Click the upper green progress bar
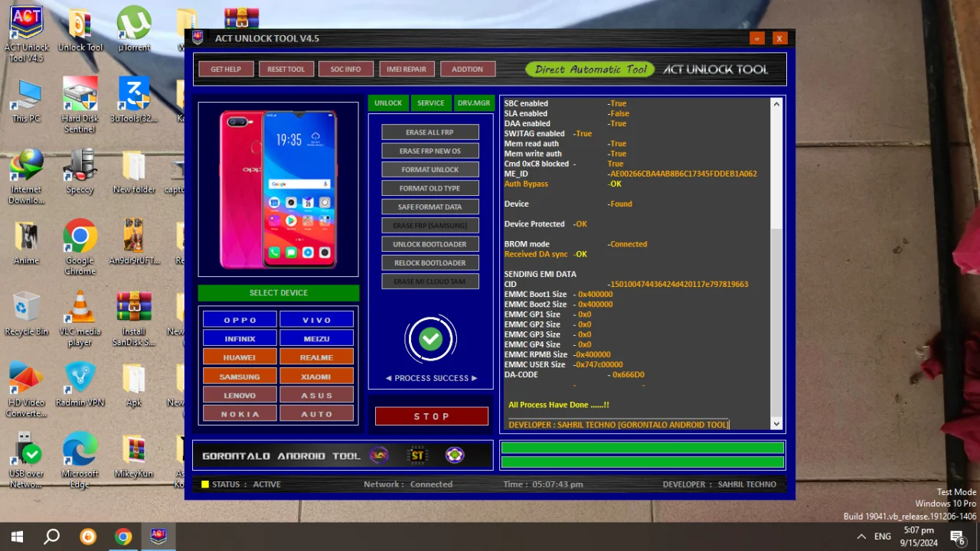The width and height of the screenshot is (980, 551). pyautogui.click(x=642, y=448)
